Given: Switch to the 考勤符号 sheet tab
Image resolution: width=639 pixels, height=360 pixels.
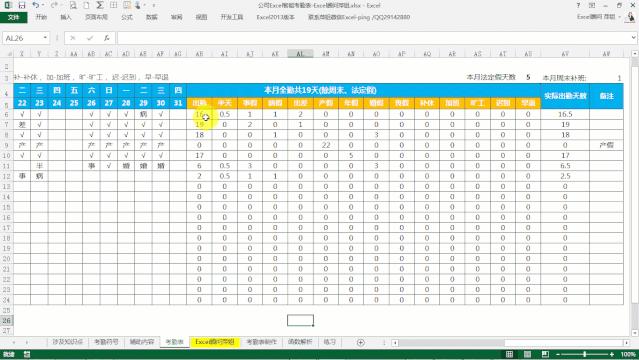Looking at the screenshot, I should [106, 342].
